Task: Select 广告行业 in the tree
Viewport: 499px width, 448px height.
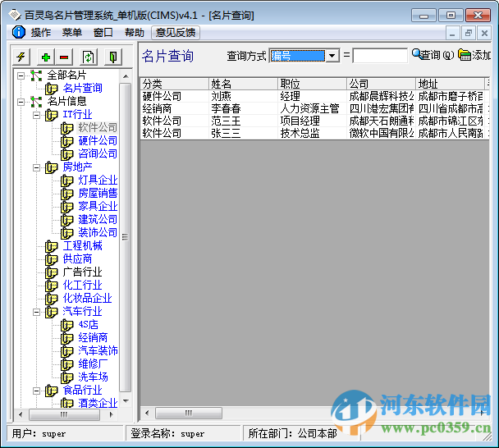Action: pos(82,272)
